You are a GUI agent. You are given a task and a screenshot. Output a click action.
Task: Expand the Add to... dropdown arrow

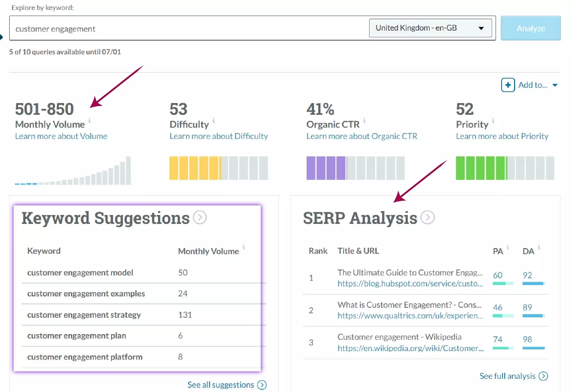coord(555,85)
